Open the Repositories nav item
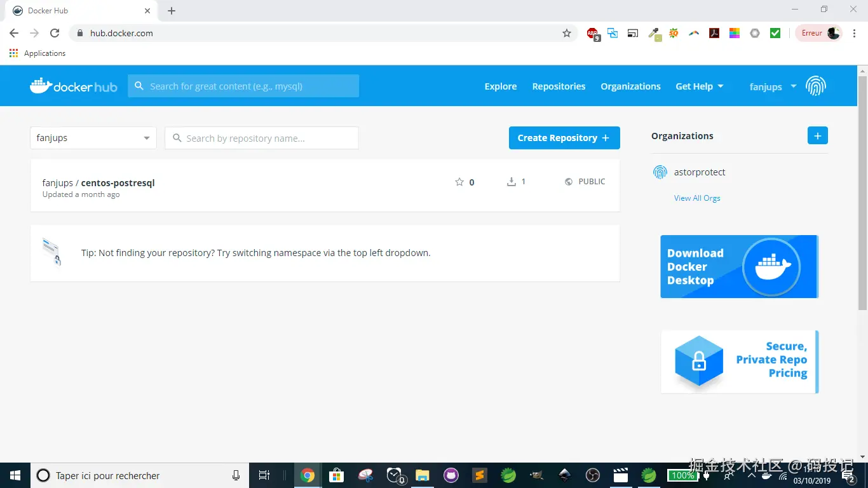Image resolution: width=868 pixels, height=488 pixels. pyautogui.click(x=559, y=86)
